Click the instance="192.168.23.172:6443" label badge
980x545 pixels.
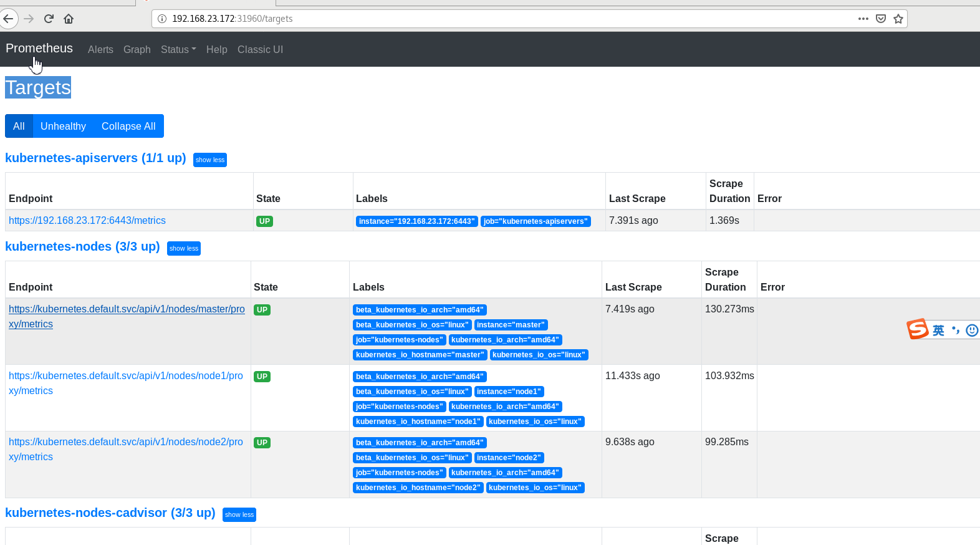coord(416,221)
